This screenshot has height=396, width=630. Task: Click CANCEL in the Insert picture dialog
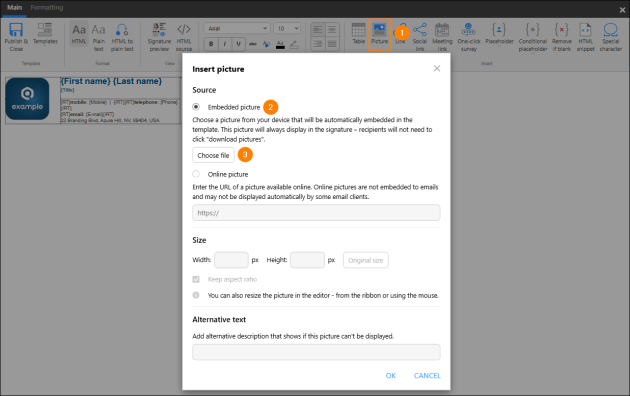427,376
